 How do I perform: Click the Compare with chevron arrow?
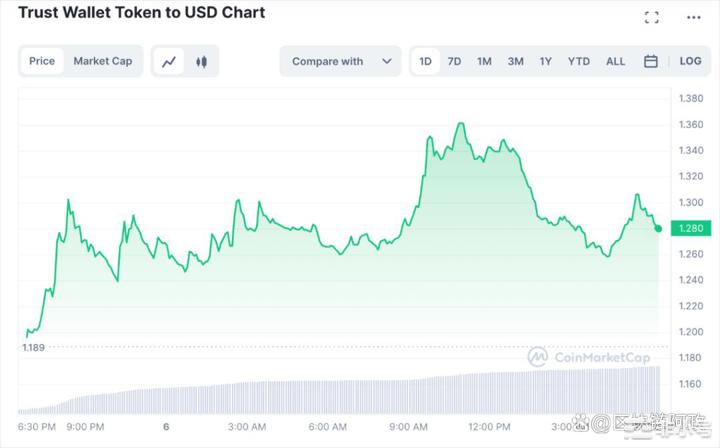click(x=386, y=61)
